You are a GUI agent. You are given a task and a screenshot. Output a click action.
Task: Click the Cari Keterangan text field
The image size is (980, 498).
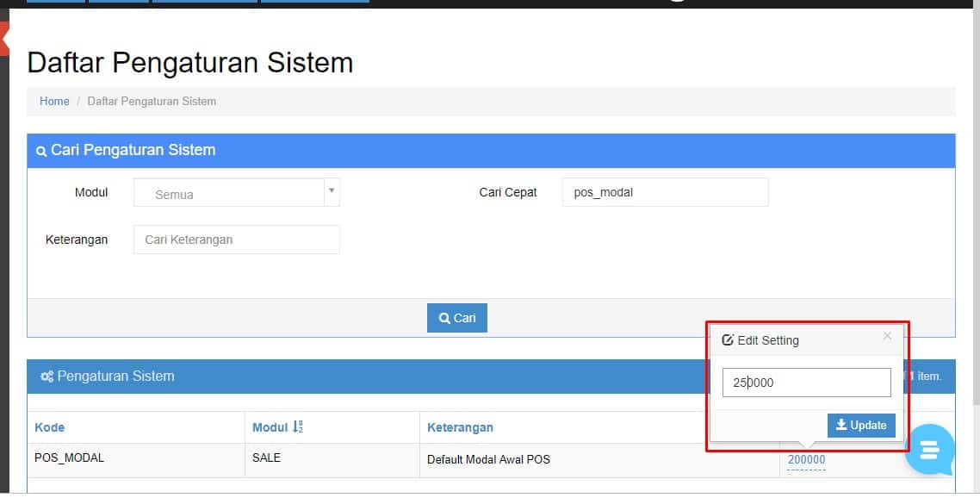[236, 240]
